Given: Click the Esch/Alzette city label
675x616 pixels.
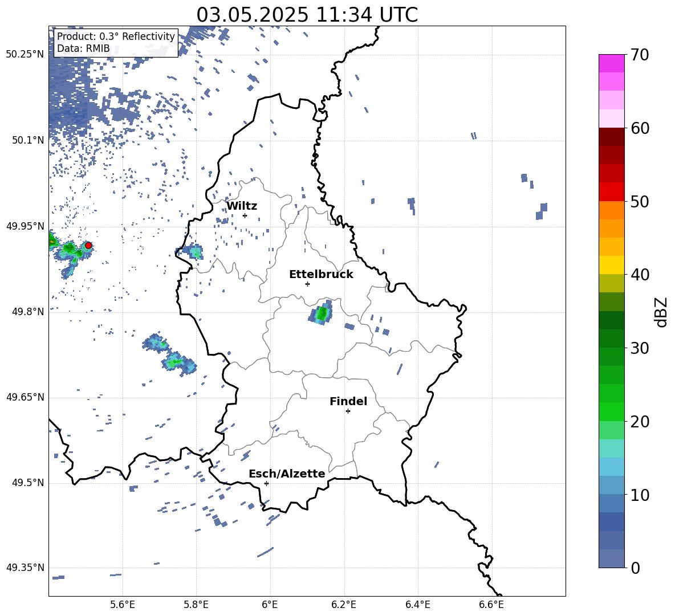Looking at the screenshot, I should click(x=287, y=474).
